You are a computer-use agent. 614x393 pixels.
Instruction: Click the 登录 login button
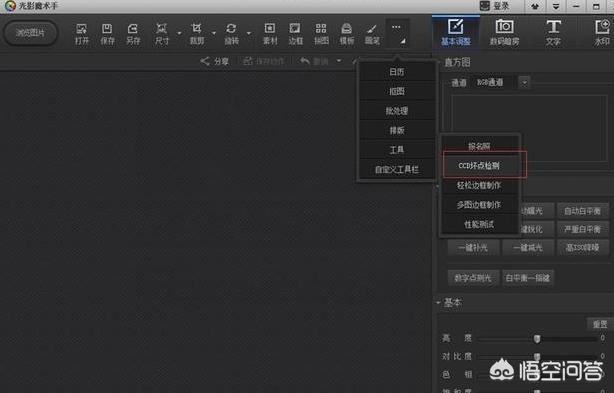495,6
